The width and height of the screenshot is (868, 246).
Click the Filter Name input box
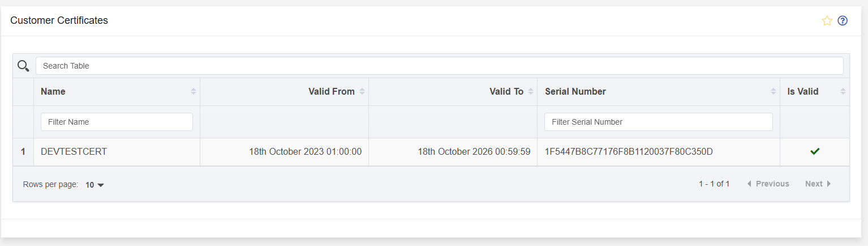click(x=117, y=122)
